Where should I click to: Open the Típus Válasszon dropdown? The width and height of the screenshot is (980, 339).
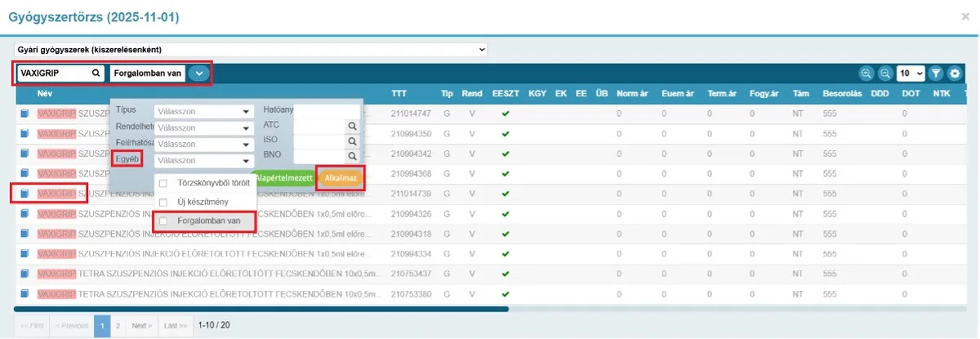(204, 110)
